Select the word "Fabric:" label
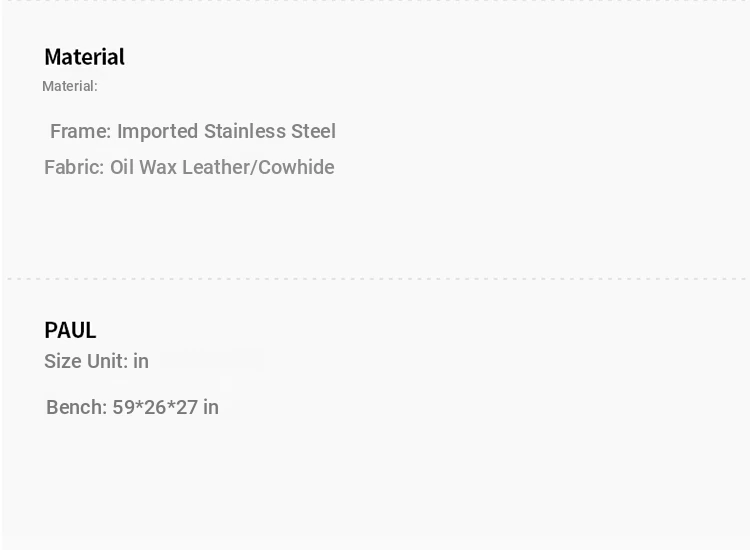The image size is (750, 550). pos(74,168)
